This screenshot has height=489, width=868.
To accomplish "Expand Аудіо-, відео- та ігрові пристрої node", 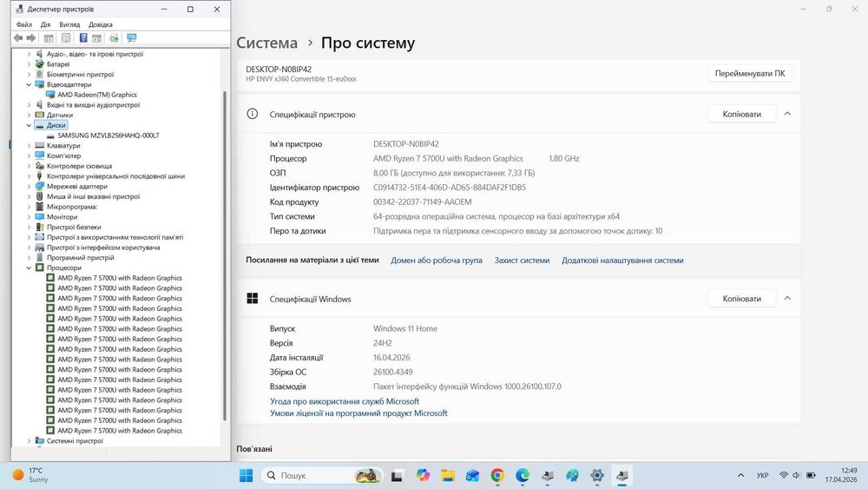I will (x=29, y=54).
